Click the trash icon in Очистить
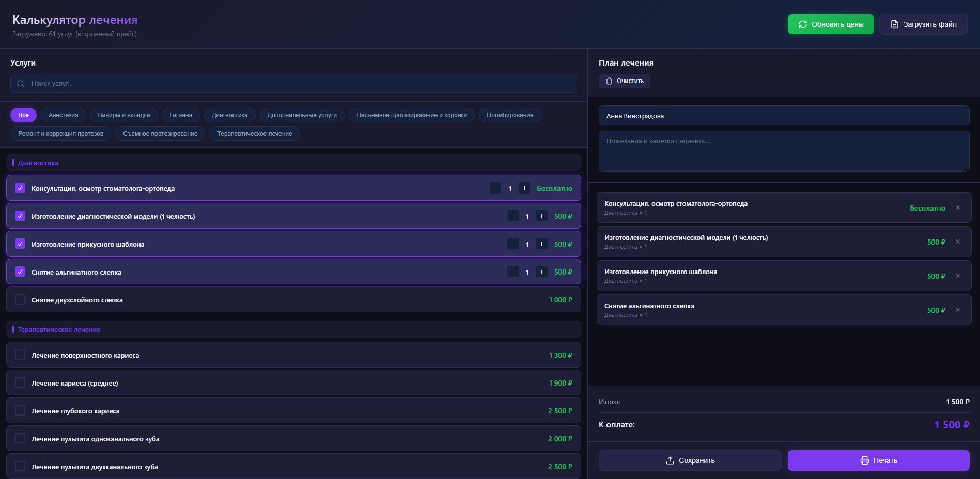The height and width of the screenshot is (479, 980). 609,81
